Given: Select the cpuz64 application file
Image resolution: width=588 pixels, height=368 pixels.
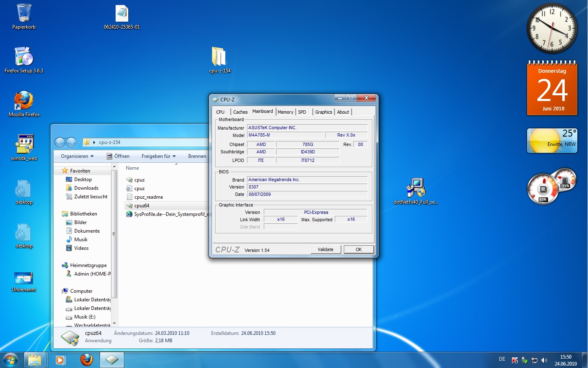Looking at the screenshot, I should (167, 206).
